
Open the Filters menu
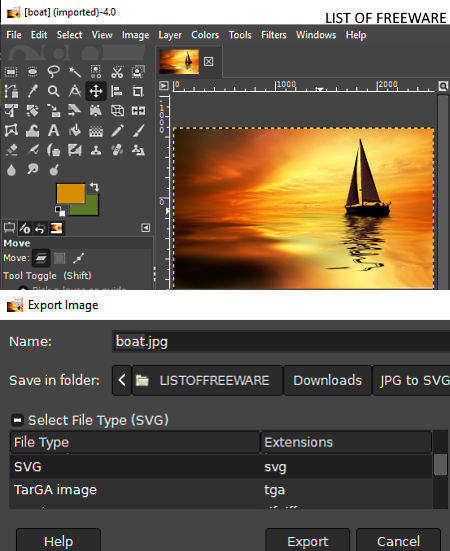(274, 35)
